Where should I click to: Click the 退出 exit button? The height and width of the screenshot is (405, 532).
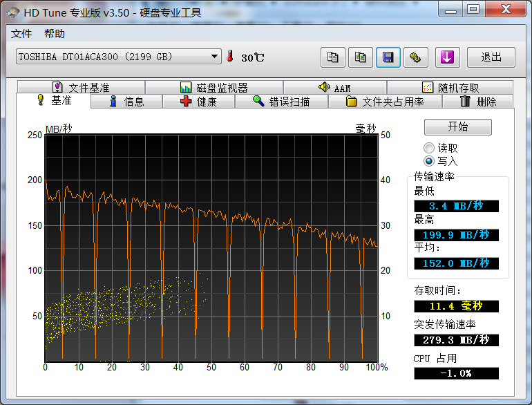(x=491, y=57)
